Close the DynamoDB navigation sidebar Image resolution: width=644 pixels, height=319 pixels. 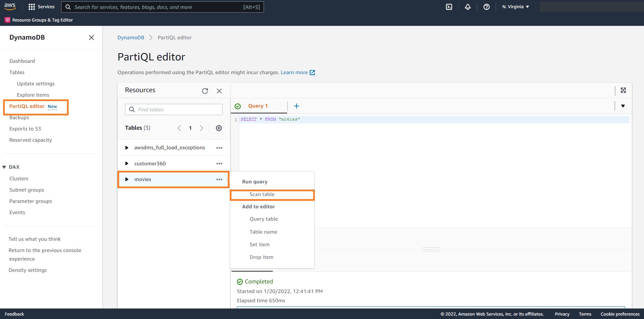pos(92,38)
